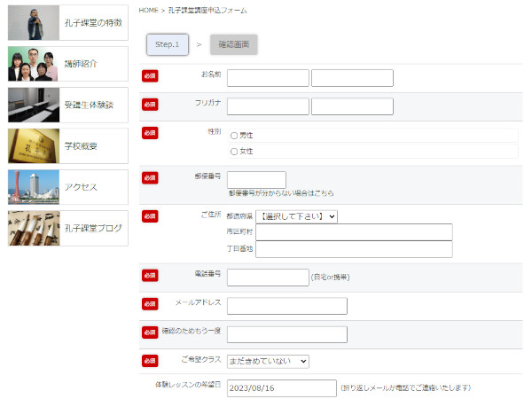Viewport: 532px width, 399px height.
Task: Click the 郵便番号 input field
Action: pyautogui.click(x=256, y=180)
